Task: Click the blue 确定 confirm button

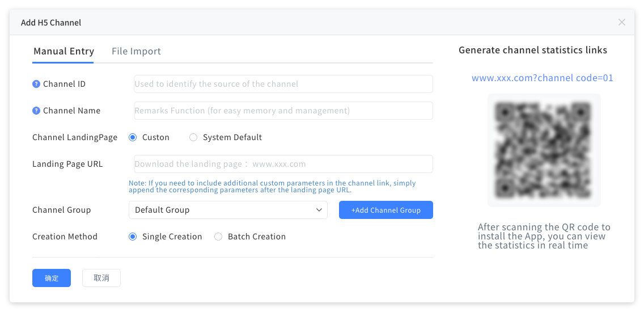Action: (x=52, y=278)
